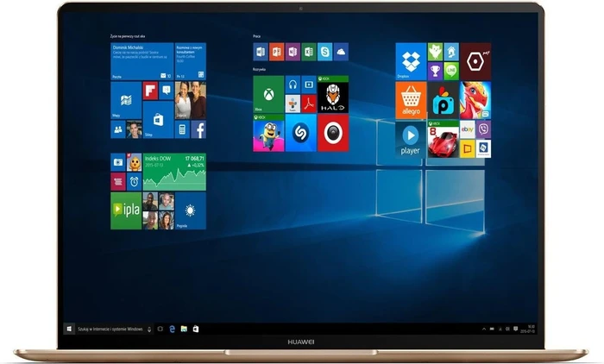The height and width of the screenshot is (364, 604).
Task: Open the Indeks DOW finance tile
Action: click(x=174, y=172)
